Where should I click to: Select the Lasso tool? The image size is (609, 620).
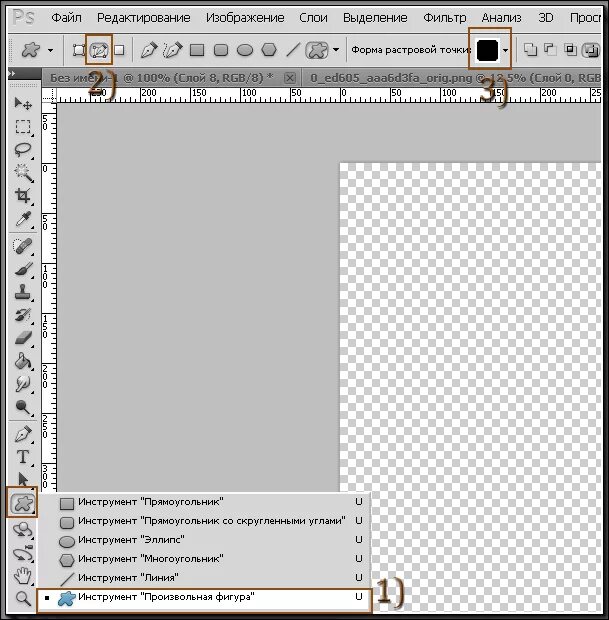(x=23, y=149)
